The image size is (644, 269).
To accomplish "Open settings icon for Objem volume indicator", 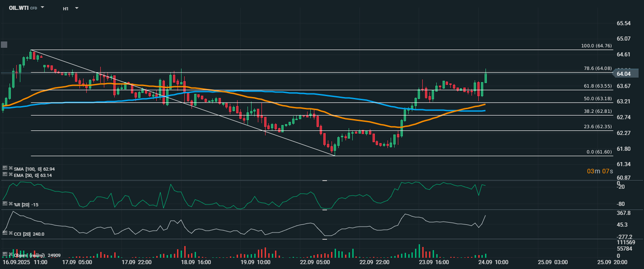I will pyautogui.click(x=5, y=255).
